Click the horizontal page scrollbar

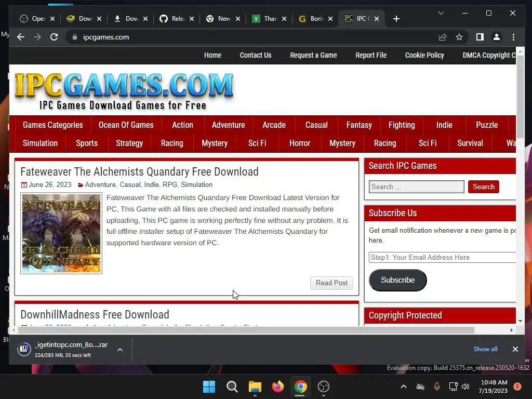pyautogui.click(x=246, y=330)
